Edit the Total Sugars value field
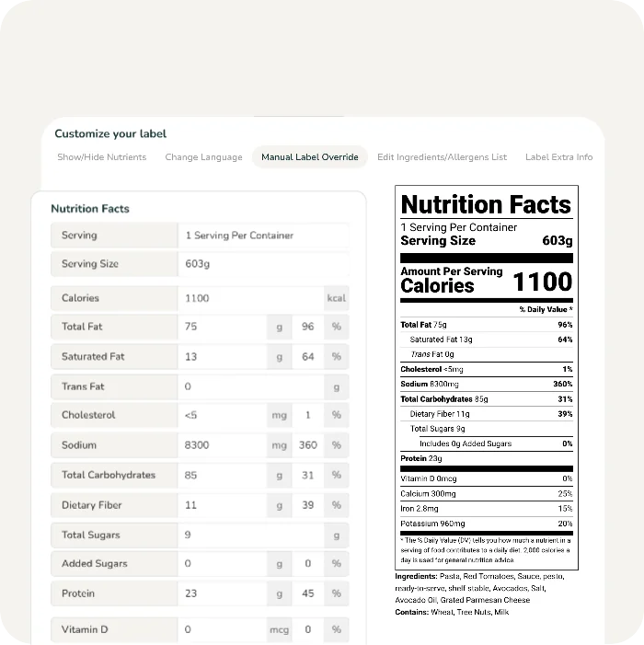The width and height of the screenshot is (644, 645). 250,536
